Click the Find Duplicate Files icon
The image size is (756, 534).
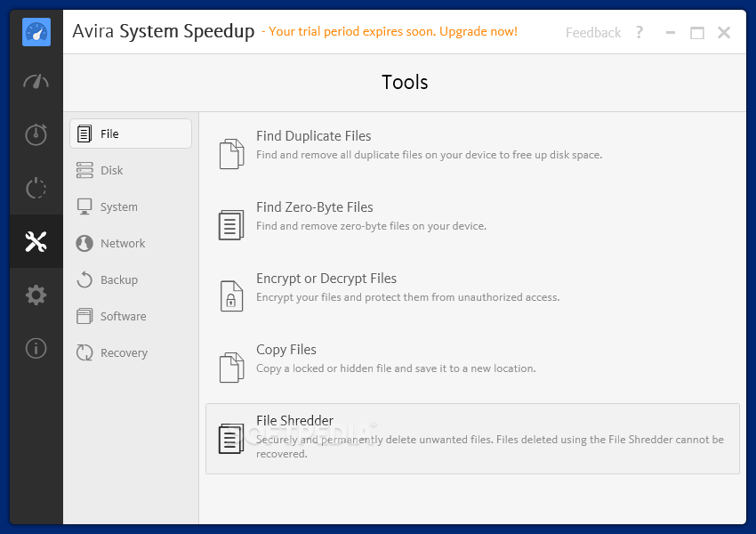[232, 154]
